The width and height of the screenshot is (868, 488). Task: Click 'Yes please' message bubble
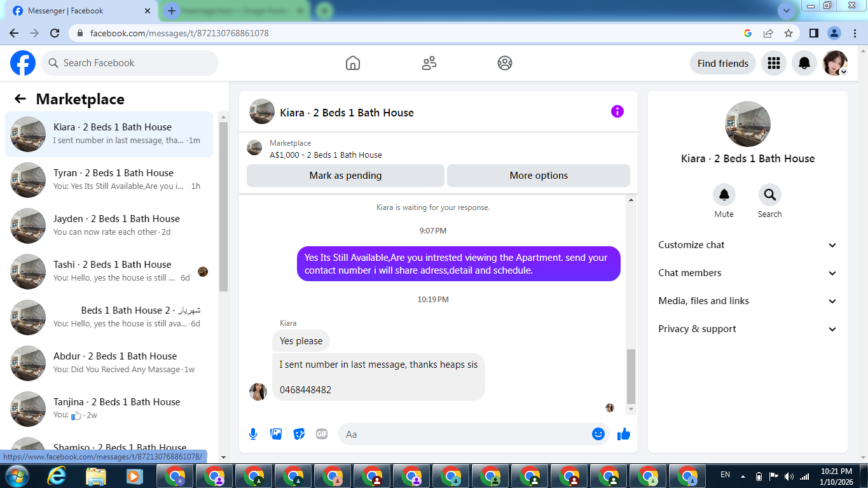[x=301, y=341]
